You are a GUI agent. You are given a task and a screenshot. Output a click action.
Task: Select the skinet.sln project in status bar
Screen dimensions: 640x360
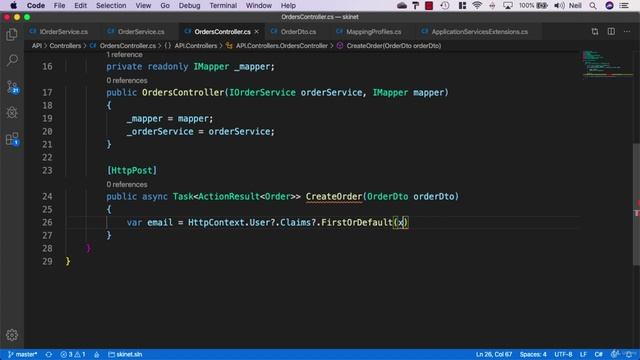pyautogui.click(x=125, y=354)
